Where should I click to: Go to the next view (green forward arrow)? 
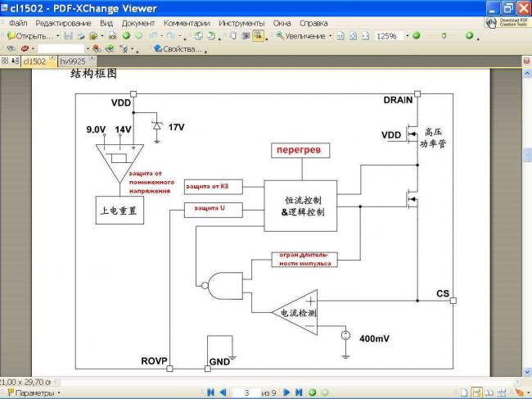(139, 36)
